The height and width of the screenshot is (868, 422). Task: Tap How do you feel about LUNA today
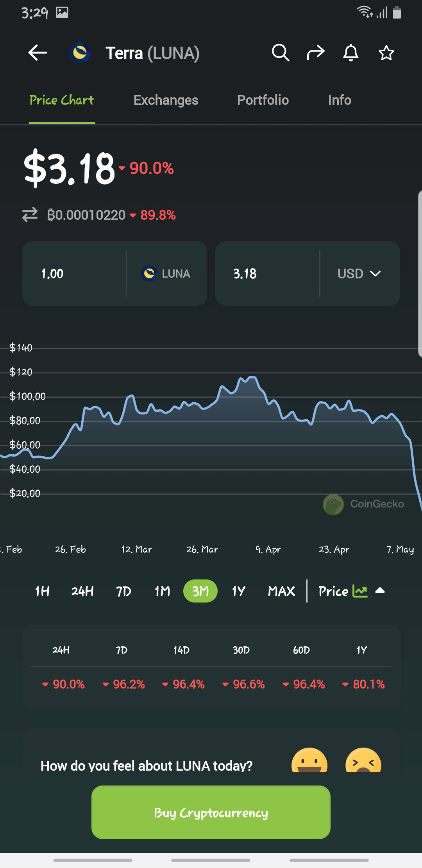coord(147,766)
